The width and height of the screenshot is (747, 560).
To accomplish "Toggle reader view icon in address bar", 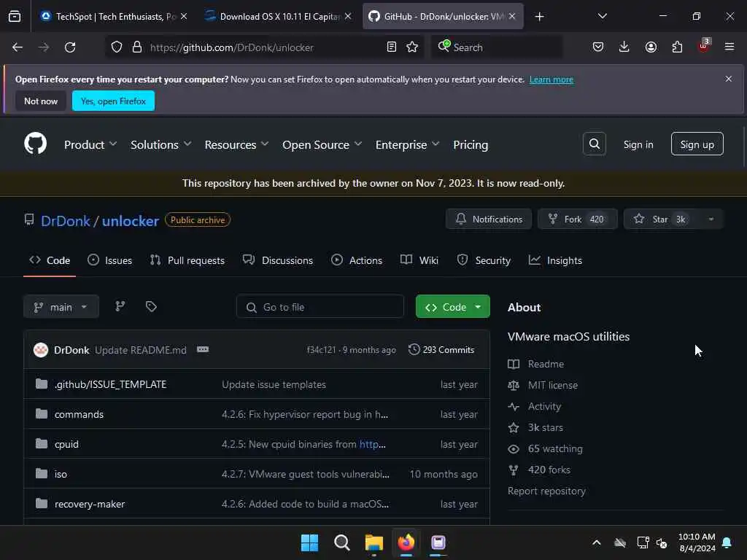I will (392, 47).
